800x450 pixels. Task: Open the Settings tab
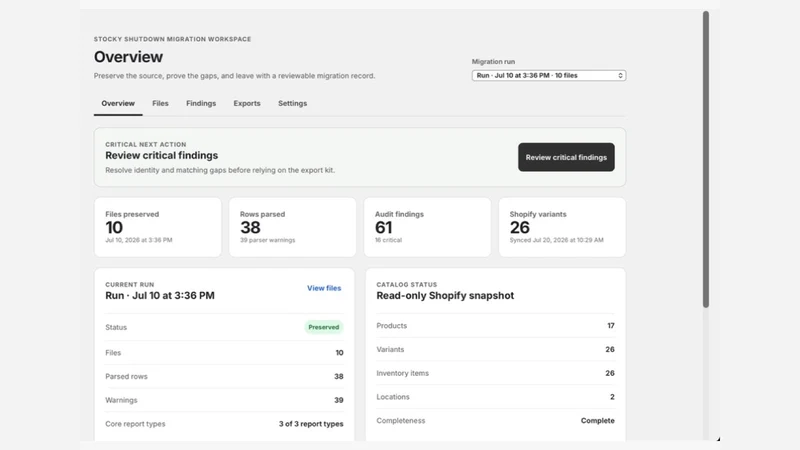click(292, 104)
